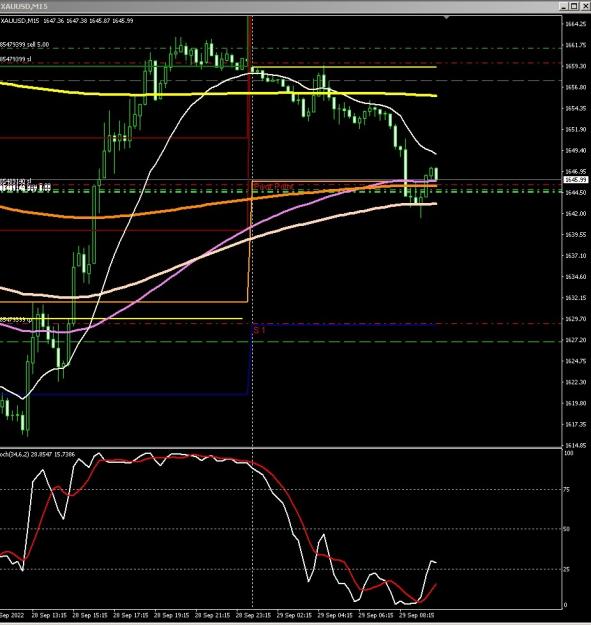Click price scale value 1627.20

pos(575,340)
